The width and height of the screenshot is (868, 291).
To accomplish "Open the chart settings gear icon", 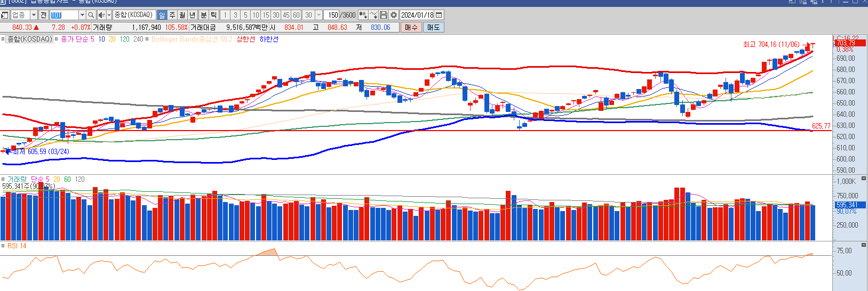I will tap(394, 15).
